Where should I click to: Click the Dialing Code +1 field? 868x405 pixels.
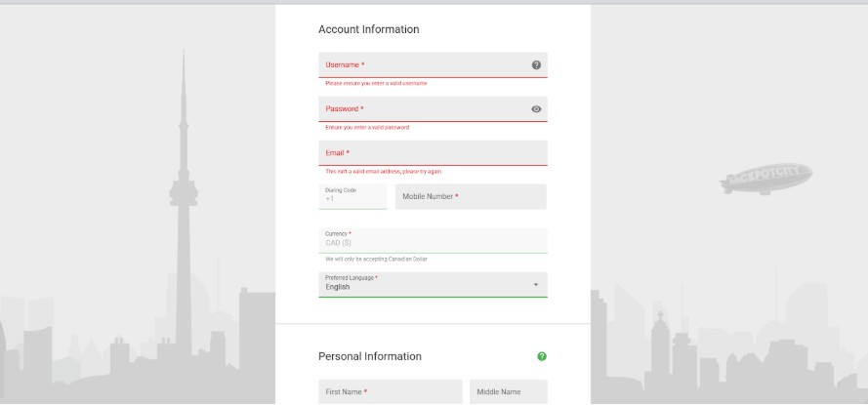point(352,196)
